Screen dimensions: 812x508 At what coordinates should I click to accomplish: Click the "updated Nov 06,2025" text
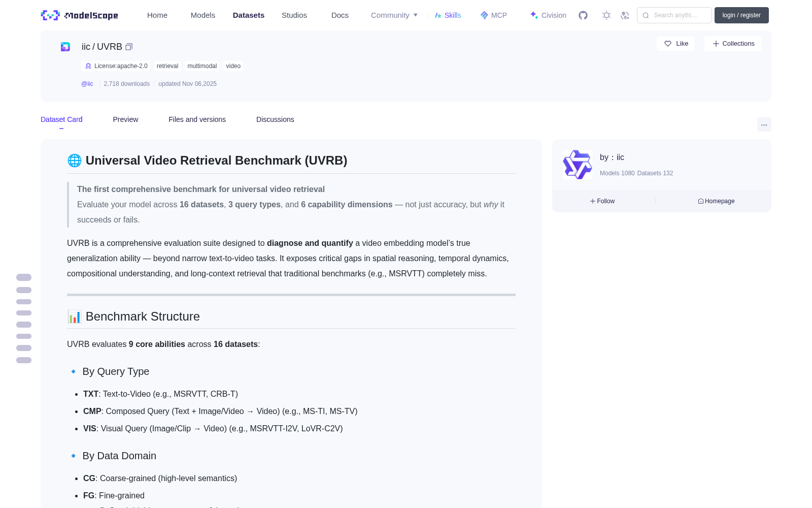187,84
